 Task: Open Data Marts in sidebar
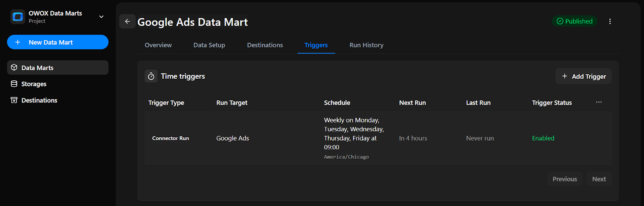click(58, 67)
